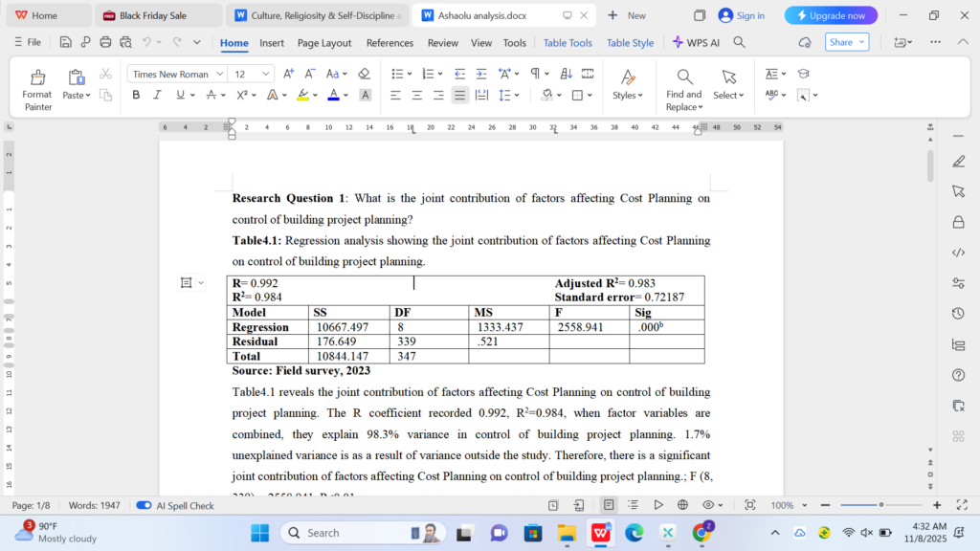Click the search magnifier beside WPS AI

pyautogui.click(x=740, y=42)
